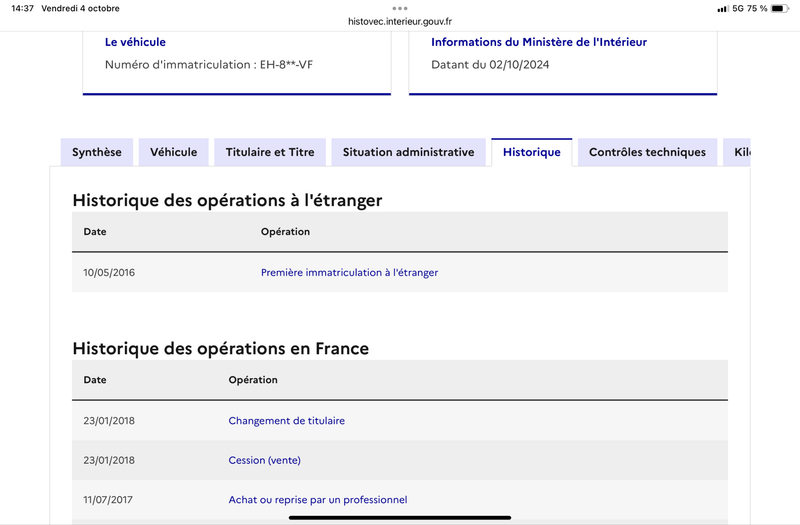Open the Changement de titulaire entry
The image size is (800, 525).
click(287, 421)
